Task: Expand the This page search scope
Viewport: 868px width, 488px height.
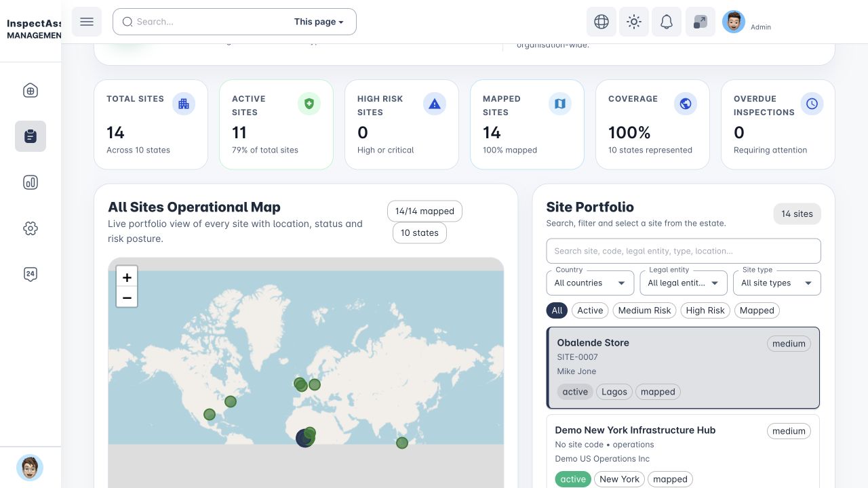Action: coord(319,22)
